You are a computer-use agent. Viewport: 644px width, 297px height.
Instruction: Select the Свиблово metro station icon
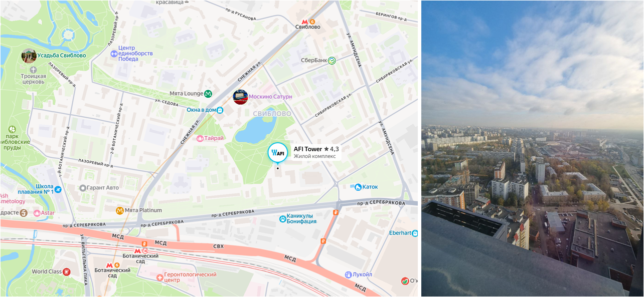click(x=304, y=22)
